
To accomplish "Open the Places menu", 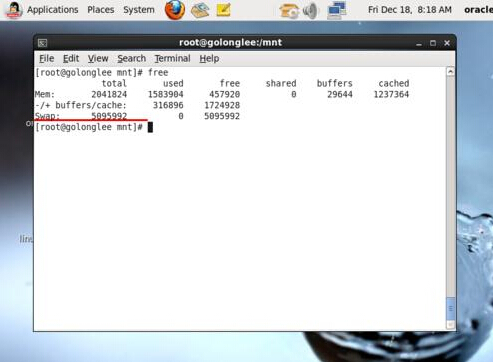I will pyautogui.click(x=101, y=10).
